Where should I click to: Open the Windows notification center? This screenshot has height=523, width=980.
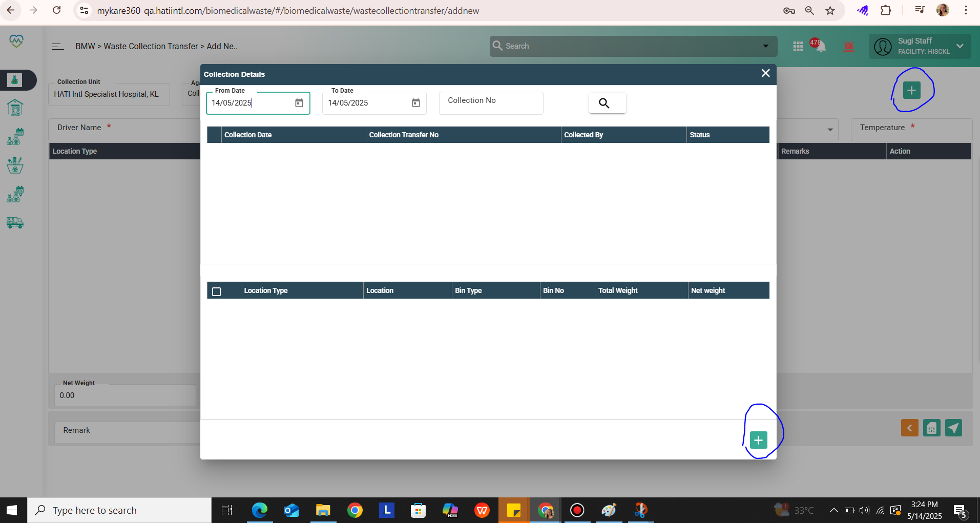click(x=961, y=511)
